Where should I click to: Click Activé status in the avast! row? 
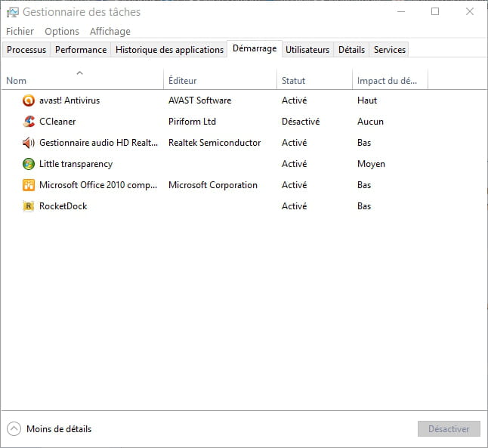click(295, 100)
